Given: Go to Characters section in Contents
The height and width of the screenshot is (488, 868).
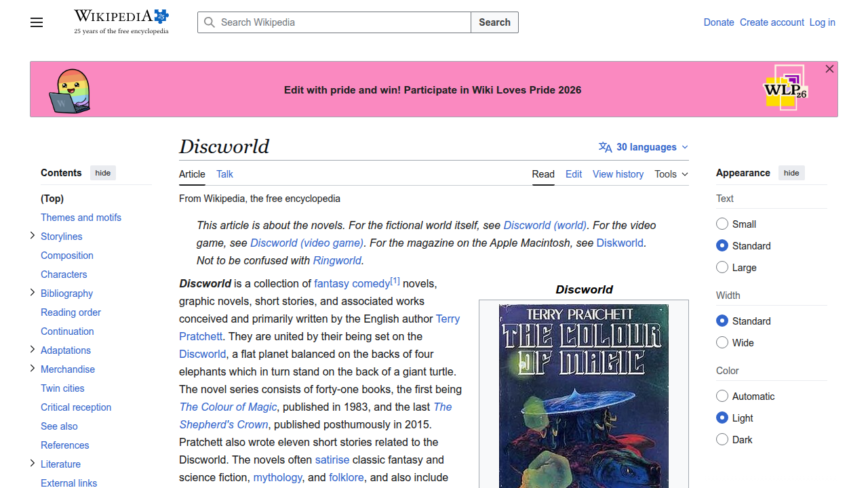Looking at the screenshot, I should [x=64, y=274].
